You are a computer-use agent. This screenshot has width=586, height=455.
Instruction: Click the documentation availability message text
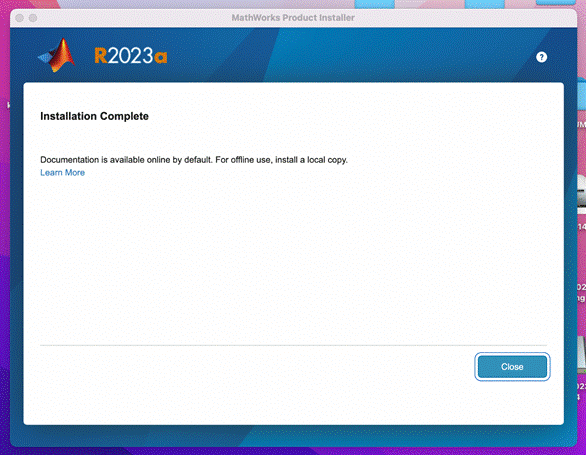tap(194, 160)
